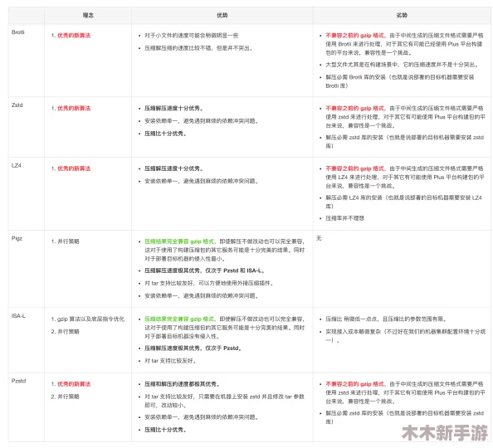This screenshot has height=448, width=493.
Task: Click "解压必需 Brotli 库的安装" bullet
Action: [399, 81]
